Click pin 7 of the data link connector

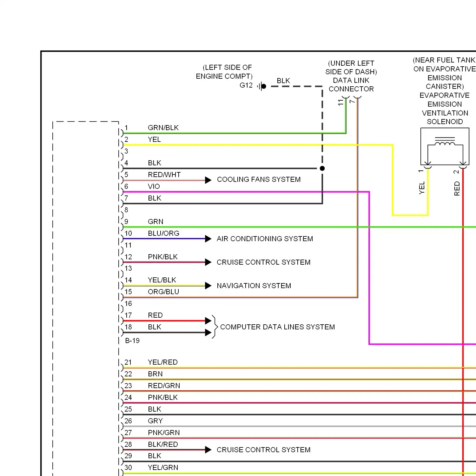click(x=352, y=102)
